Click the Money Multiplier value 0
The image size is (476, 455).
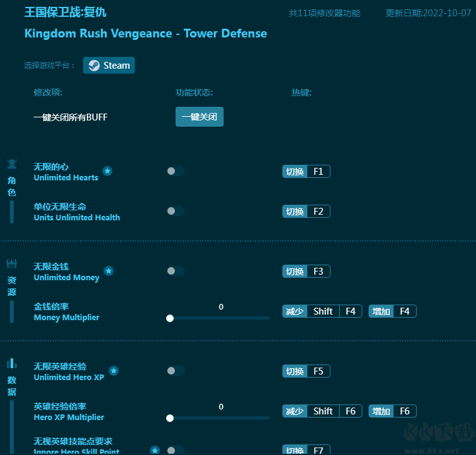[x=221, y=306]
